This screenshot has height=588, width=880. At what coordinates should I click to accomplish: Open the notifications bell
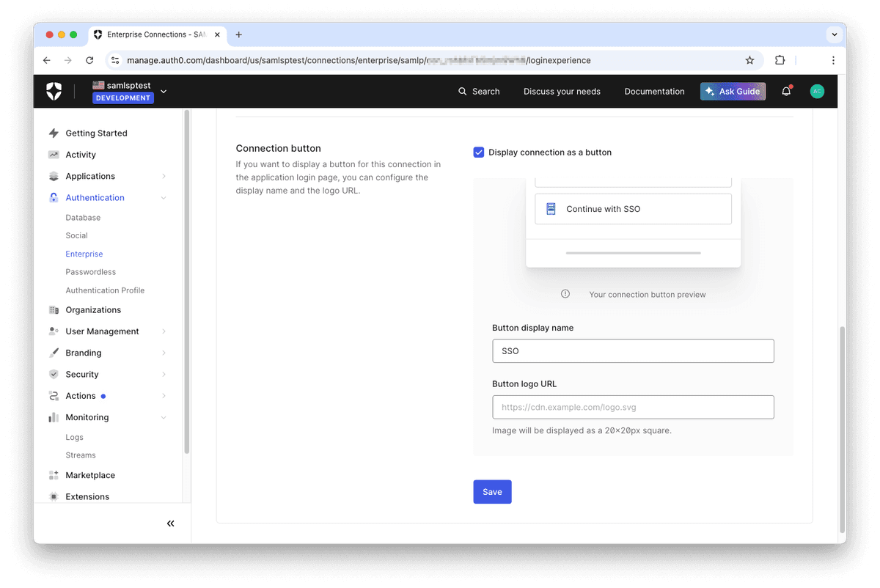point(786,92)
